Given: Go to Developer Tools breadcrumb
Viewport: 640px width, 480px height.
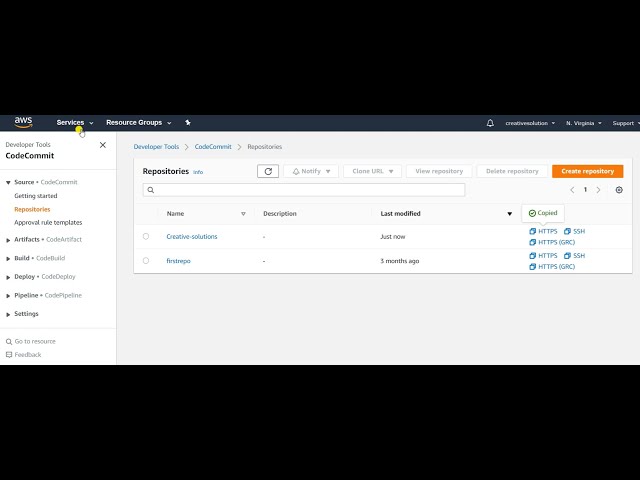Looking at the screenshot, I should [156, 147].
